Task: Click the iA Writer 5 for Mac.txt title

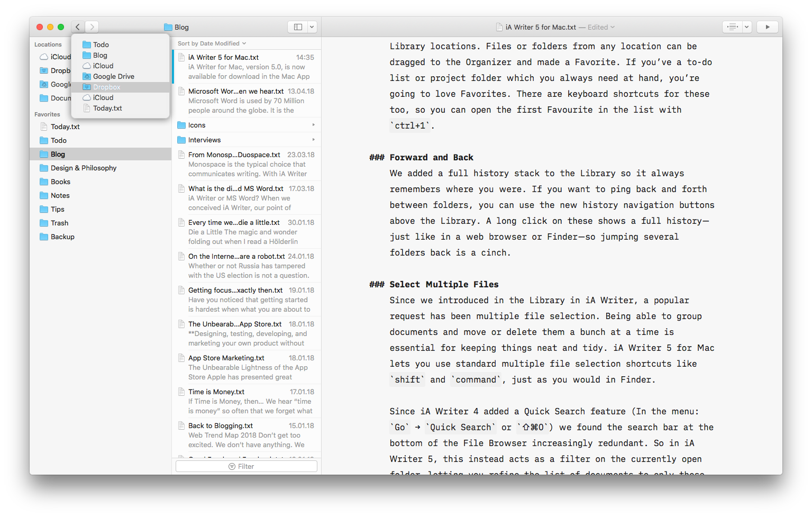Action: point(541,28)
